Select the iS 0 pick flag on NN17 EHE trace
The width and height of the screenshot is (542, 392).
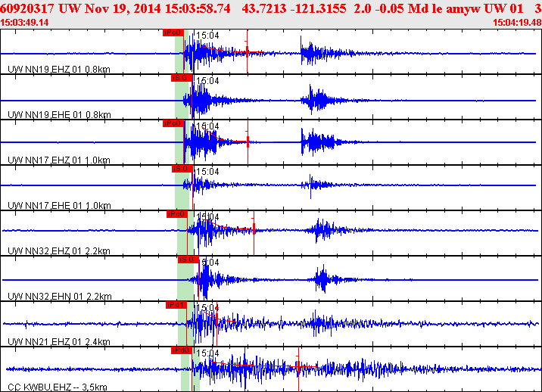click(182, 169)
